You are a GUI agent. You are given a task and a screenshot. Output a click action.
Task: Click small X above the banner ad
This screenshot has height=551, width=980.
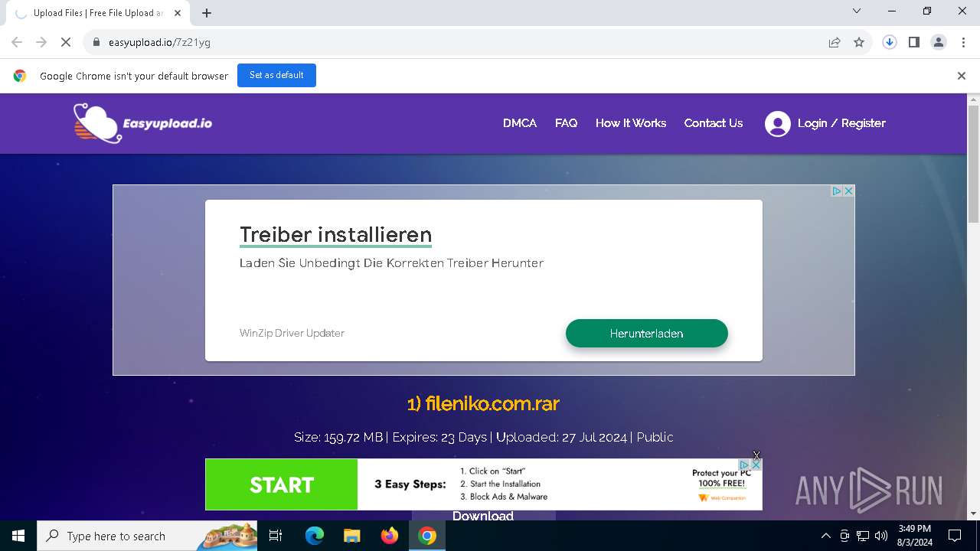click(756, 455)
